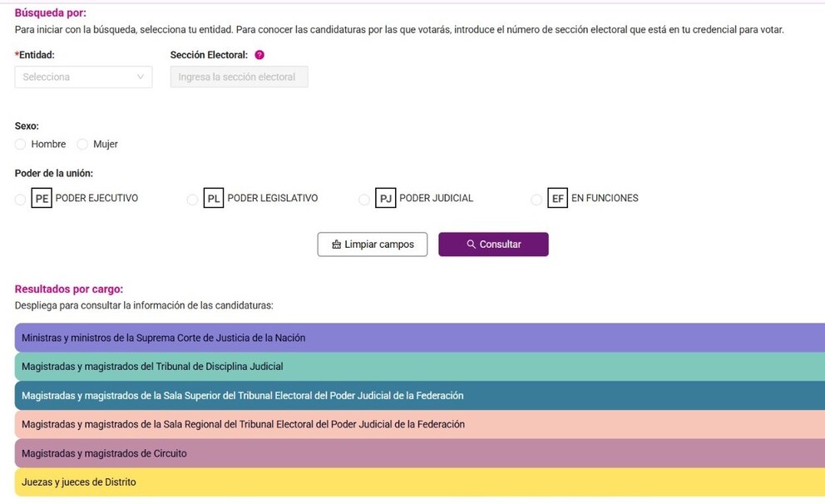This screenshot has height=504, width=825.
Task: Choose the En Funciones radio option
Action: pyautogui.click(x=536, y=200)
